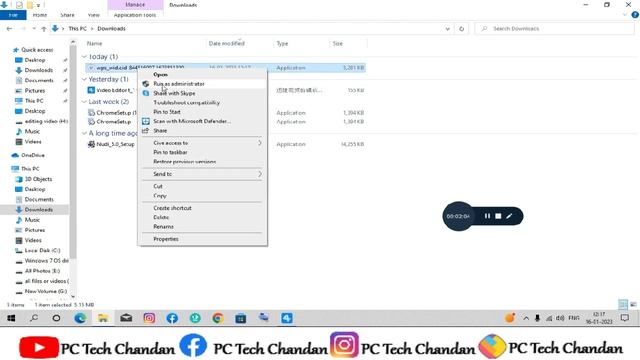Select Music under This PC
The height and width of the screenshot is (360, 640).
tap(32, 220)
